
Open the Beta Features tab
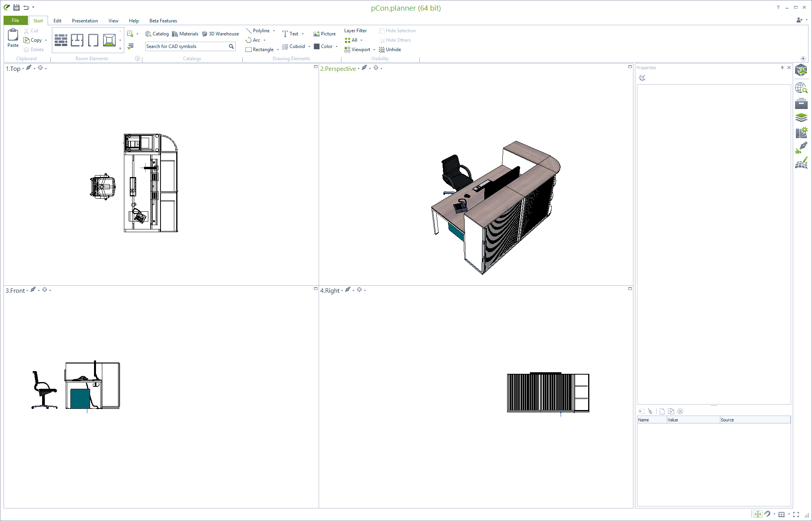pos(163,21)
